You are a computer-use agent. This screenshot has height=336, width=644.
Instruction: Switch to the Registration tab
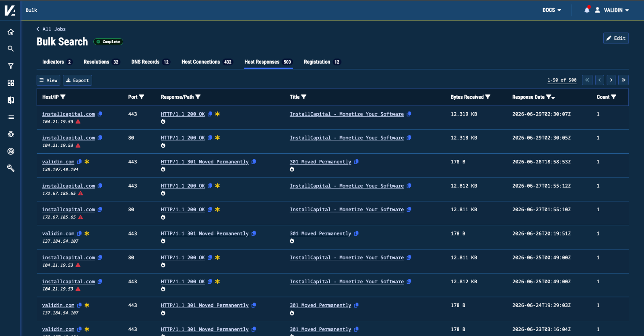coord(322,62)
